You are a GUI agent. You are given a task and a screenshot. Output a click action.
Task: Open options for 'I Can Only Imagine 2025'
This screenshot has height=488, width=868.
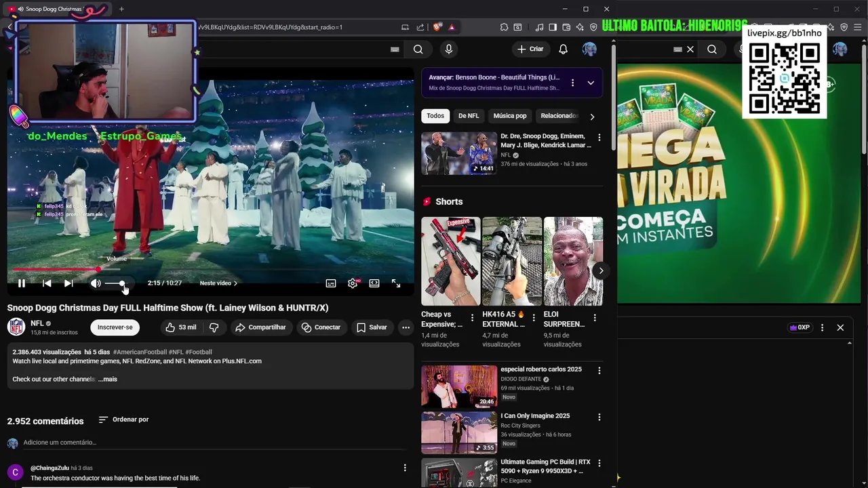click(599, 417)
